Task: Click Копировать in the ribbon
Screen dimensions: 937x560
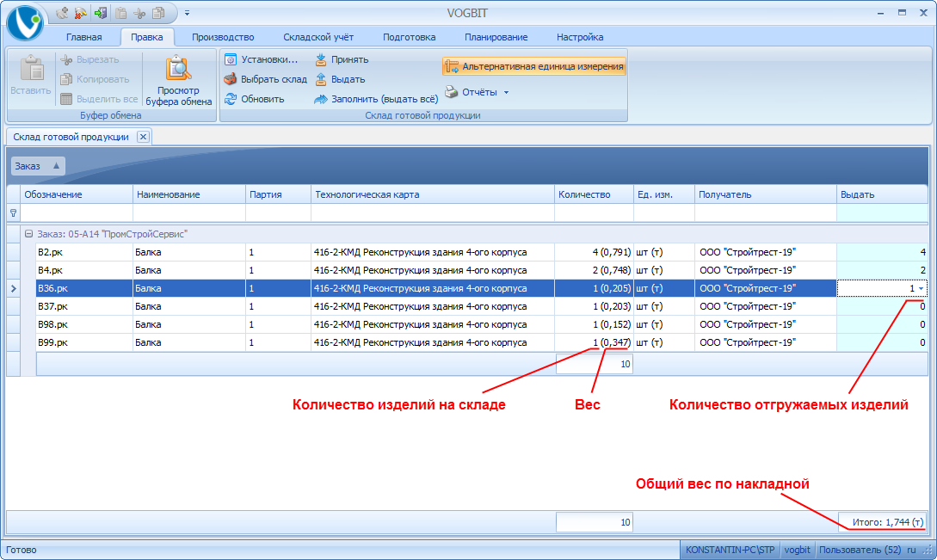Action: [x=95, y=79]
